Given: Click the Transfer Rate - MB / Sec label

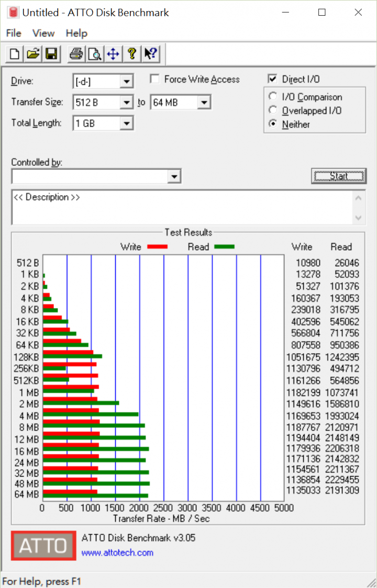Looking at the screenshot, I should pyautogui.click(x=161, y=518).
